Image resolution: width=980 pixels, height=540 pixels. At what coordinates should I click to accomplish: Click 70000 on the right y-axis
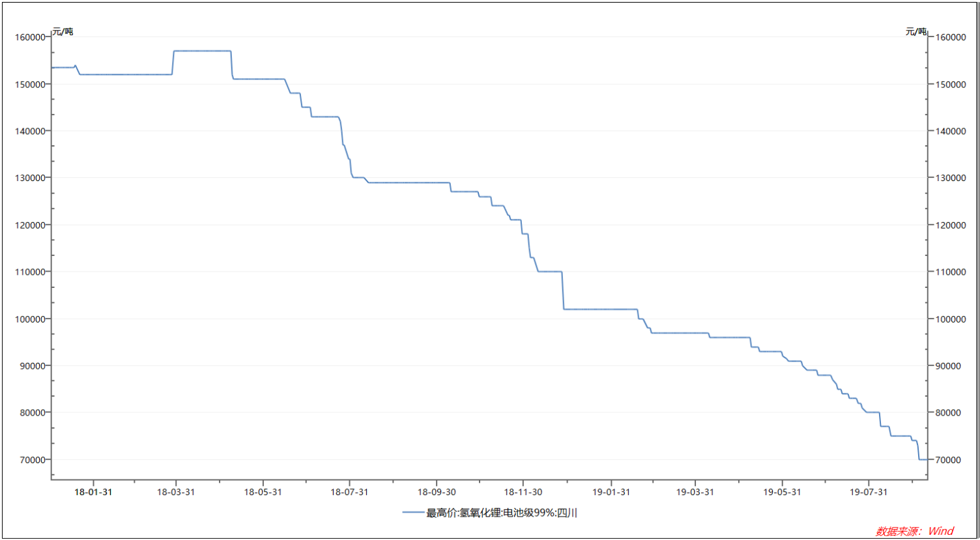pyautogui.click(x=948, y=460)
